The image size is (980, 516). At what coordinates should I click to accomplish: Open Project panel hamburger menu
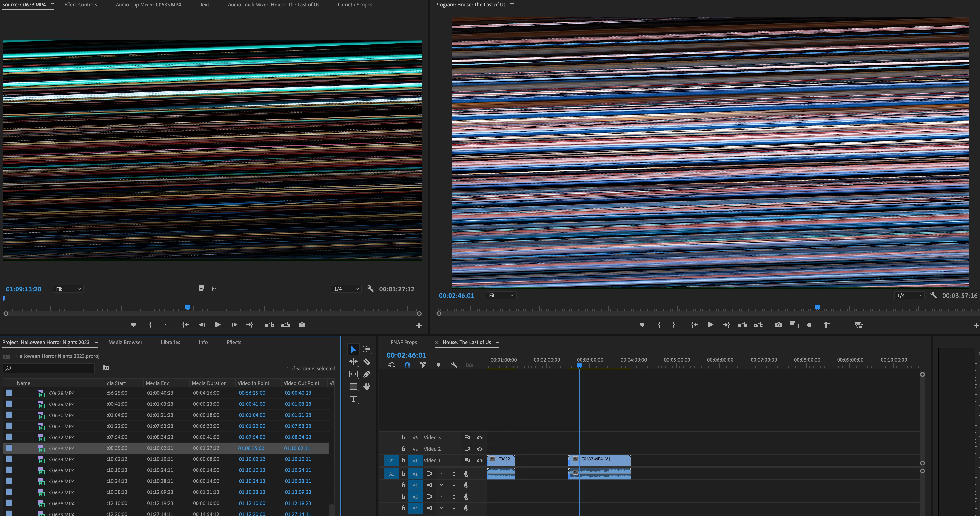pos(96,343)
